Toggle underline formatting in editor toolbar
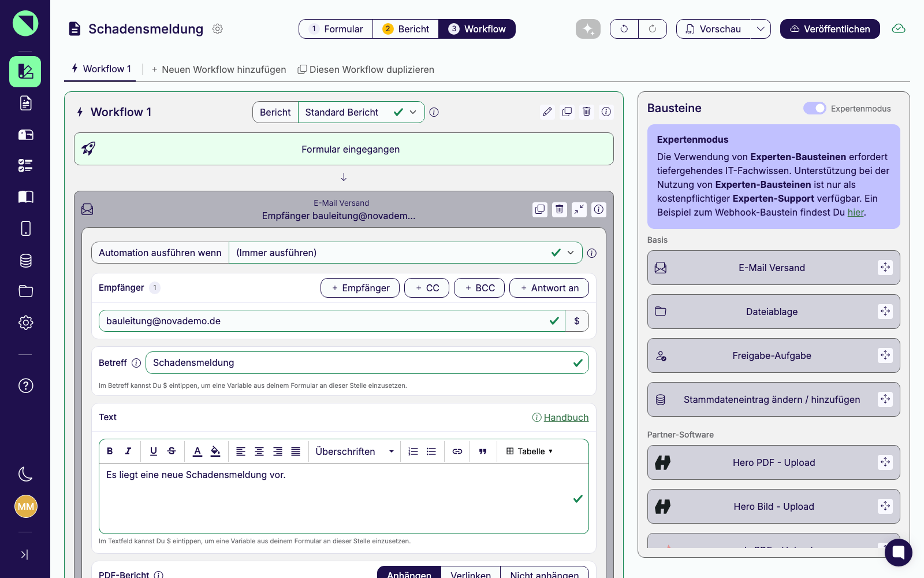The image size is (924, 578). (154, 451)
